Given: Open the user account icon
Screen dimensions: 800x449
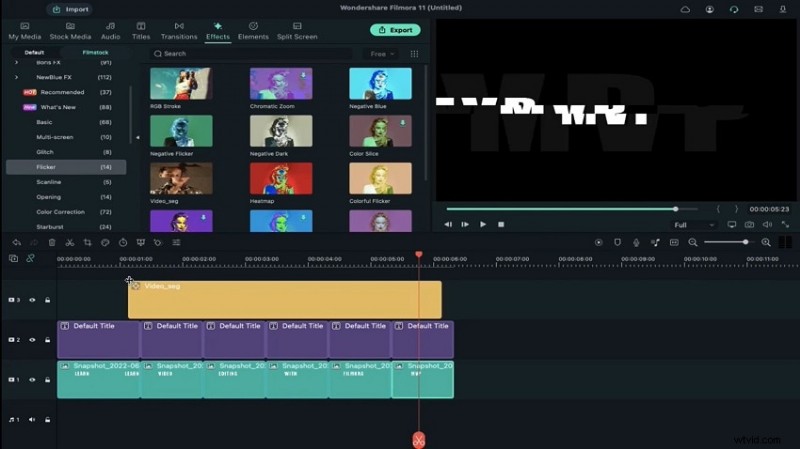Looking at the screenshot, I should 709,9.
